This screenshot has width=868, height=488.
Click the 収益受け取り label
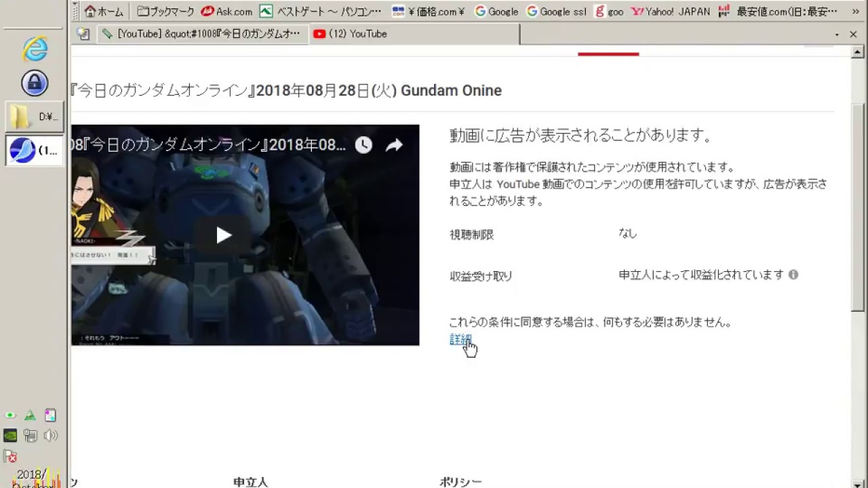click(x=481, y=276)
